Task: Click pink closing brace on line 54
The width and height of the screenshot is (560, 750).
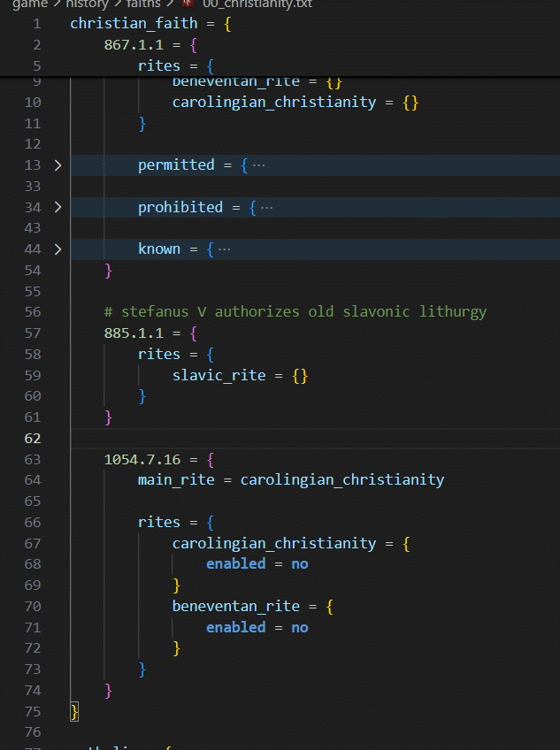Action: [x=108, y=271]
